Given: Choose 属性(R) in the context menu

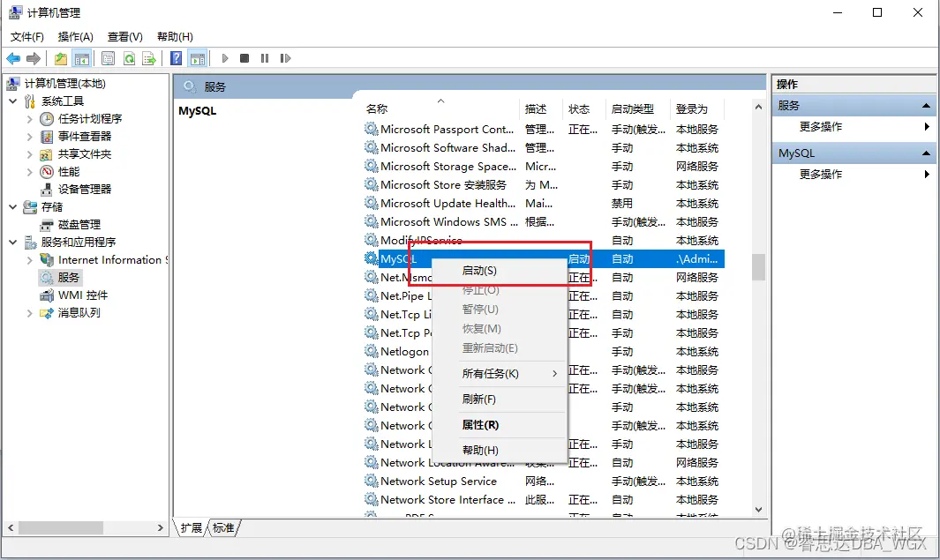Looking at the screenshot, I should coord(500,425).
